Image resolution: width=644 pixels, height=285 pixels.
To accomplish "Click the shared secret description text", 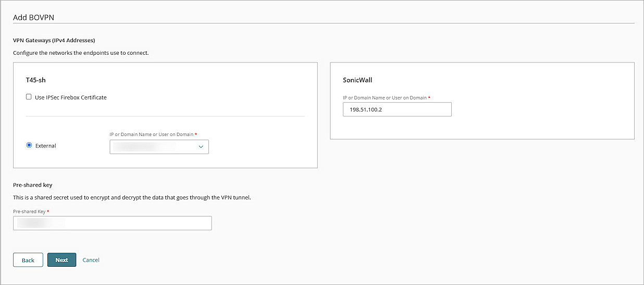I will tap(132, 197).
